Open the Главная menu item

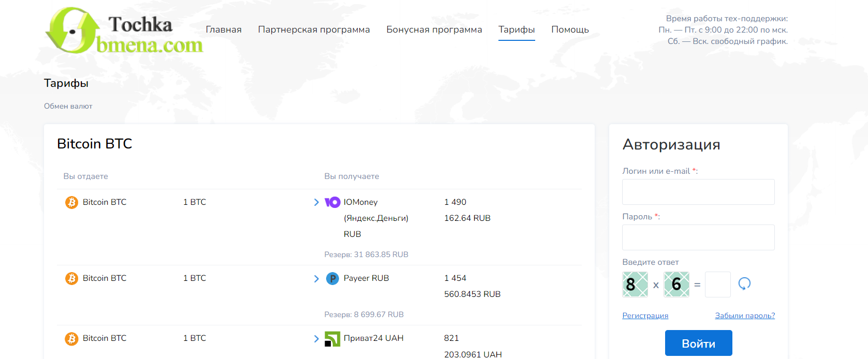224,29
